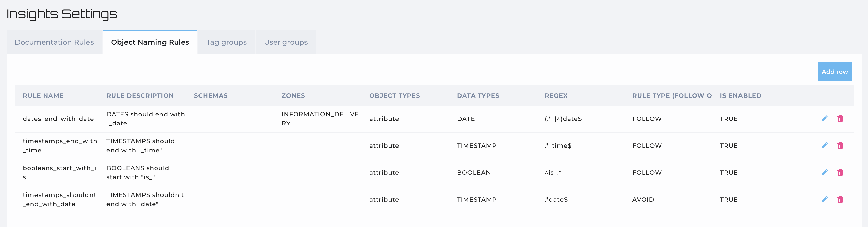Click the ^is_.* regex cell
The image size is (868, 227).
pyautogui.click(x=553, y=173)
